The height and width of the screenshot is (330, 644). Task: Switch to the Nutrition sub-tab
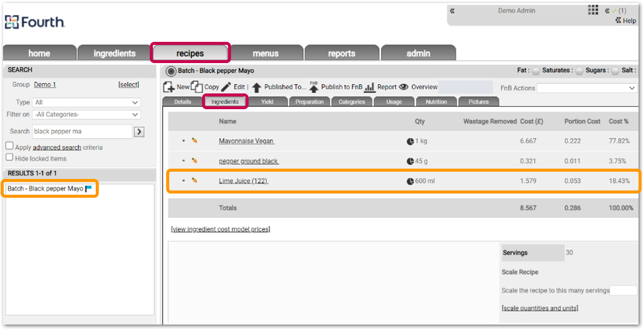(436, 101)
